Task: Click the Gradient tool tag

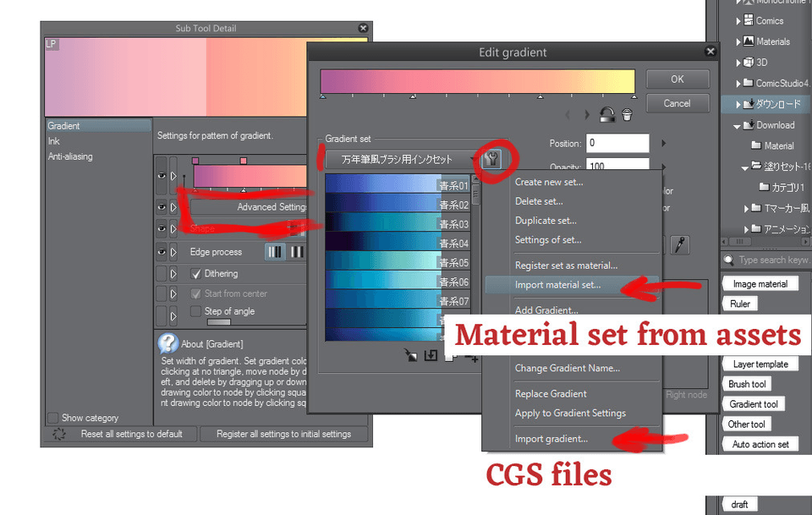Action: (754, 404)
